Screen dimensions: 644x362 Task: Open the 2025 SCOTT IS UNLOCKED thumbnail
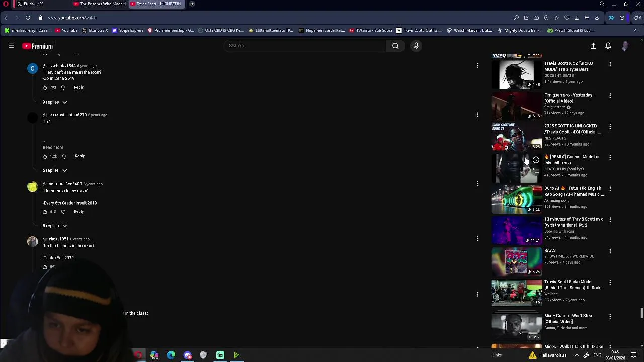pyautogui.click(x=517, y=137)
